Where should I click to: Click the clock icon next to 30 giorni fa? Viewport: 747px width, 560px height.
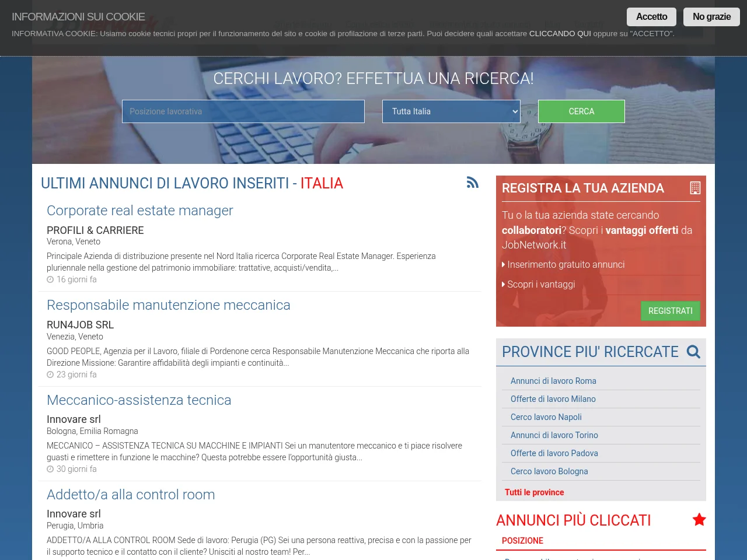point(50,469)
